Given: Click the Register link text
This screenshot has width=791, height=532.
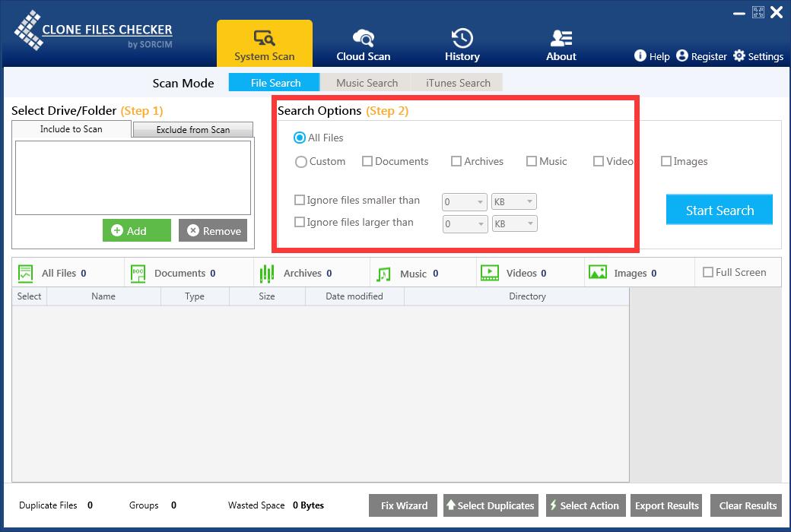Looking at the screenshot, I should tap(709, 56).
